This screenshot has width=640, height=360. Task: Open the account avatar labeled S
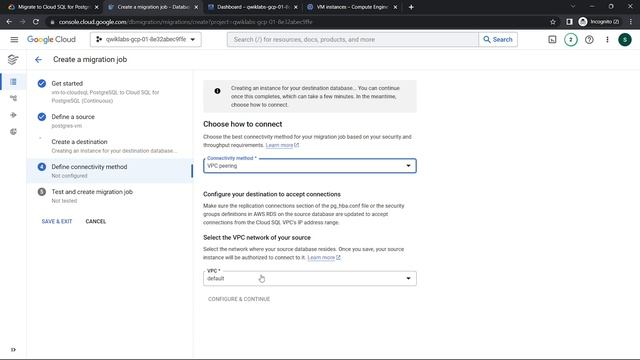(625, 40)
